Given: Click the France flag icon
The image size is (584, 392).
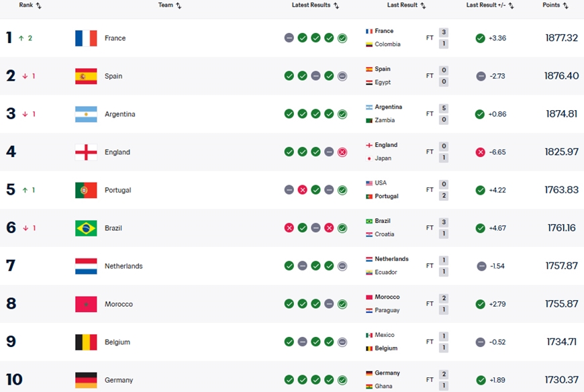Looking at the screenshot, I should pos(86,38).
